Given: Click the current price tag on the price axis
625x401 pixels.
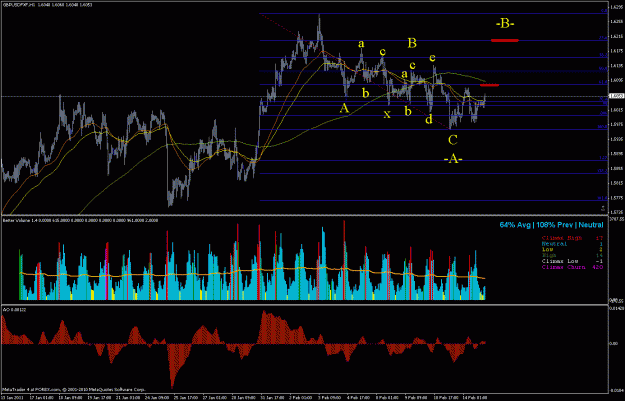Looking at the screenshot, I should coord(615,96).
